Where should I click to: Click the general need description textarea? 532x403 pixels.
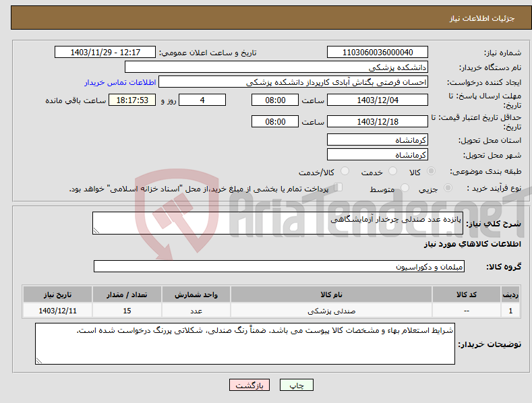point(278,223)
